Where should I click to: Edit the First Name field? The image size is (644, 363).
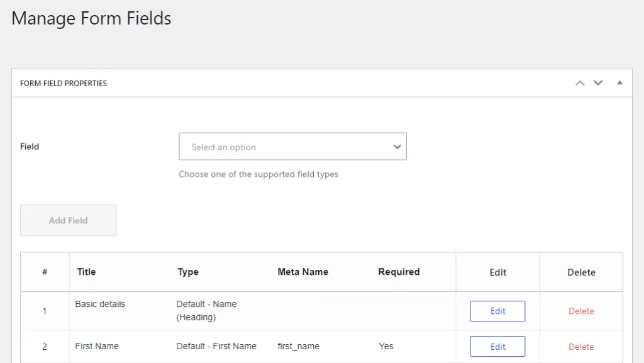coord(497,346)
